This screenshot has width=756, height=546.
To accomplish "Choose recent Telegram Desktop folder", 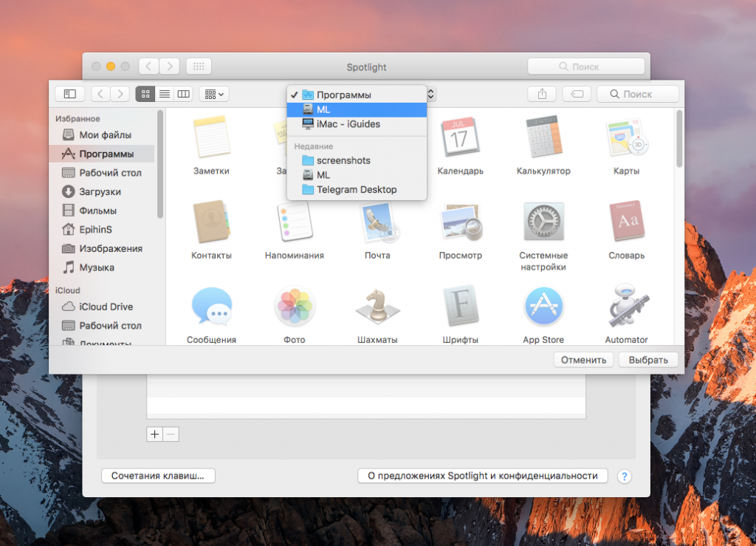I will 357,190.
